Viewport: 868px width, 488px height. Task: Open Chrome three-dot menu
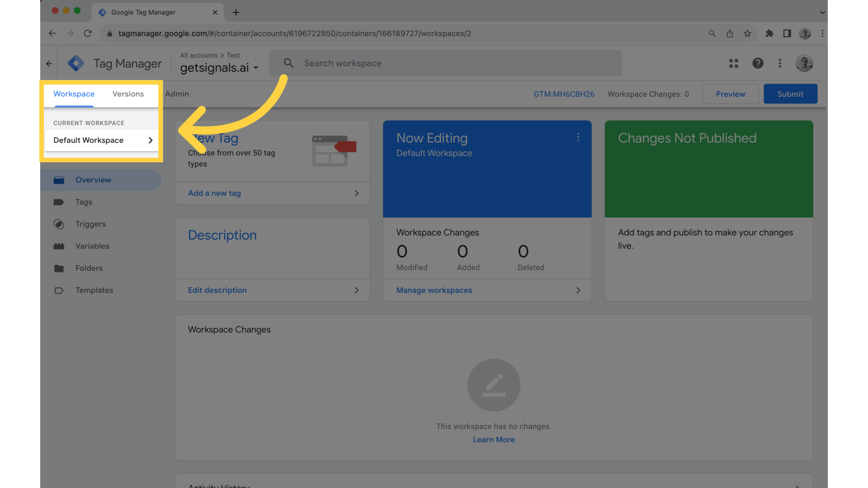point(822,33)
